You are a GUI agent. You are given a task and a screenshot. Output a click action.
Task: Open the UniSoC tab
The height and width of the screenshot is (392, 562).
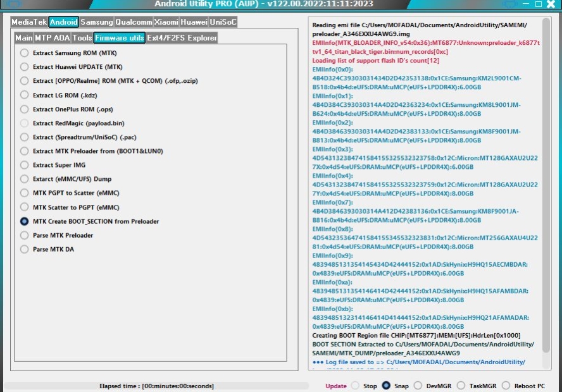click(223, 22)
